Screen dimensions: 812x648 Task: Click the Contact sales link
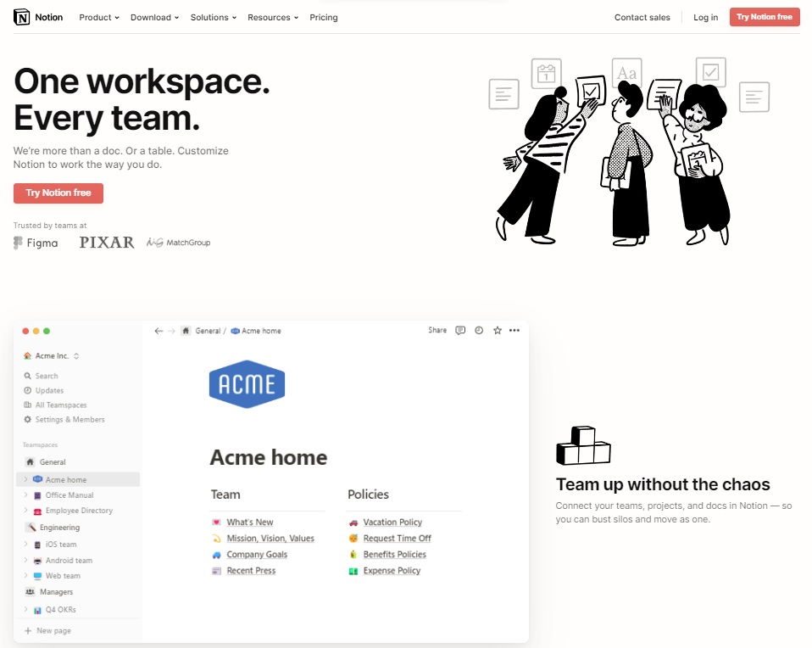[642, 17]
